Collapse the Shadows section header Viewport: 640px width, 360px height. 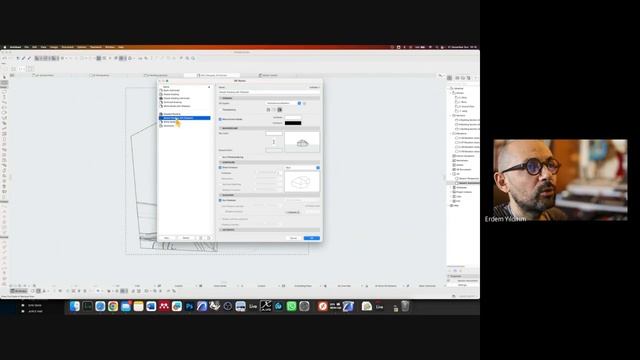coord(269,195)
